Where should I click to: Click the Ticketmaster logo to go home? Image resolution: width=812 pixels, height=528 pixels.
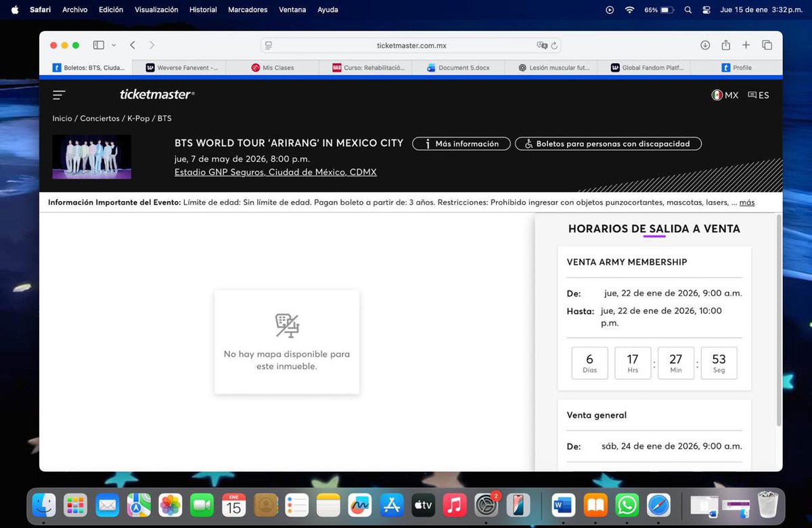coord(157,94)
